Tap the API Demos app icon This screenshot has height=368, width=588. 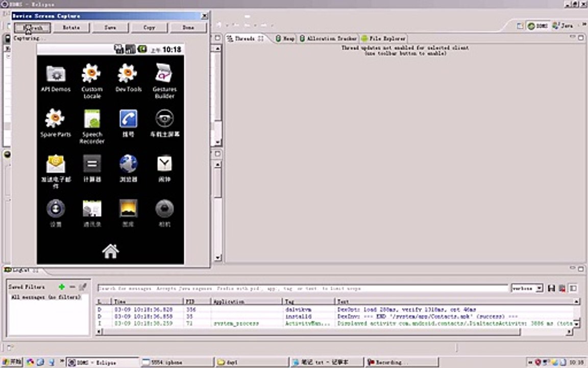pos(56,74)
